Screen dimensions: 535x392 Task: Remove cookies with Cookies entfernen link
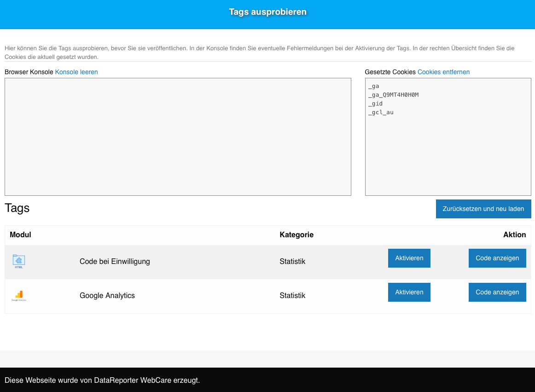coord(443,72)
